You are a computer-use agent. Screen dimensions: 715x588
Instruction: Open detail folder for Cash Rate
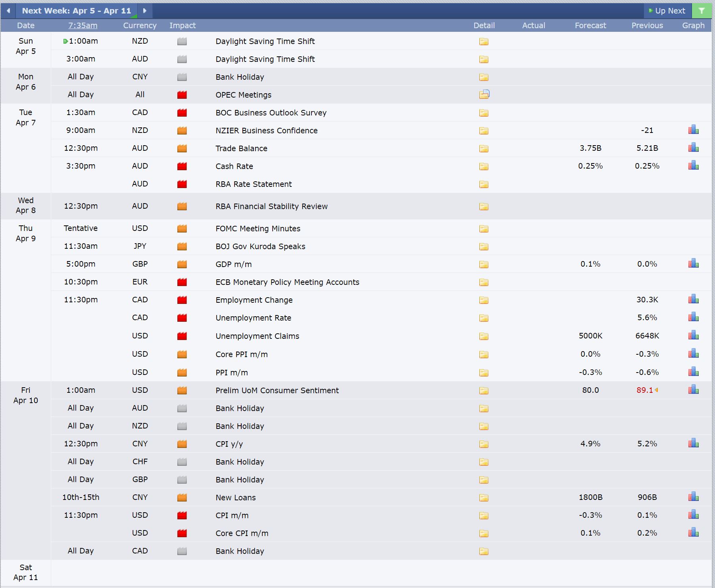484,166
